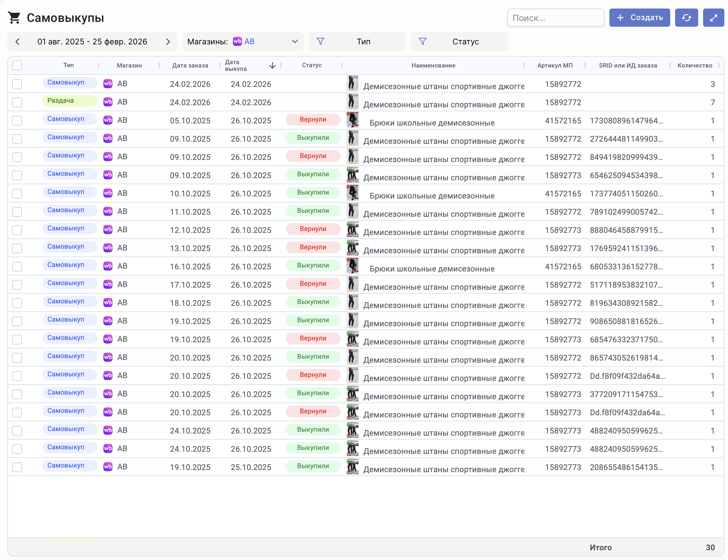Click the funnel icon in Тип filter

(x=320, y=41)
